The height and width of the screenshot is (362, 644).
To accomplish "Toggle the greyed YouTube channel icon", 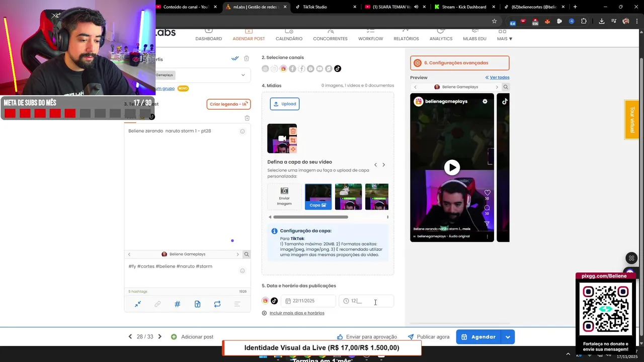I will point(319,69).
